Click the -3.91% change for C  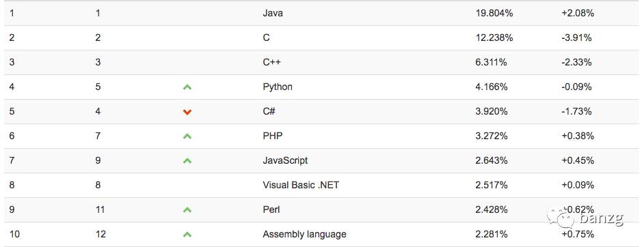coord(576,38)
